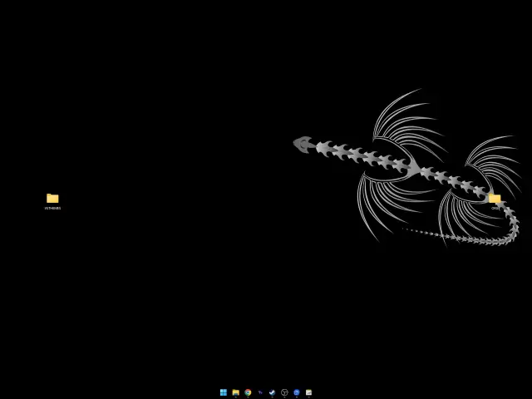The image size is (532, 399).
Task: Launch File Explorer from the taskbar
Action: click(235, 392)
